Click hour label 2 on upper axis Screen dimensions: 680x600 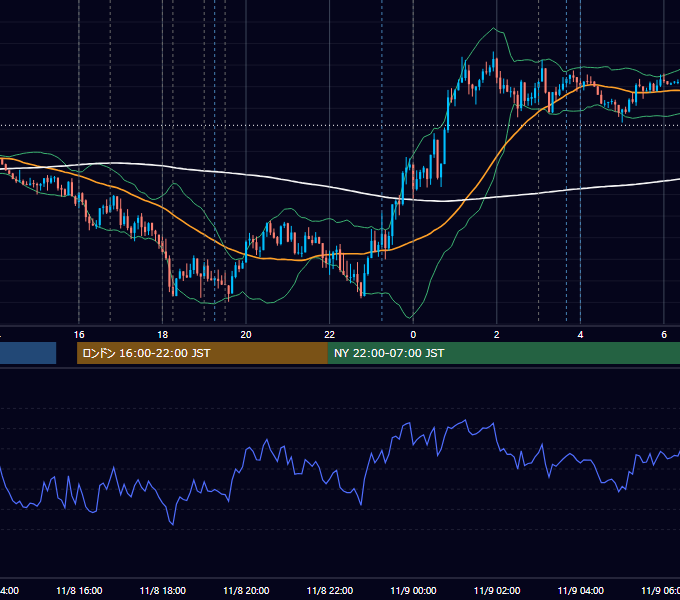pos(497,335)
